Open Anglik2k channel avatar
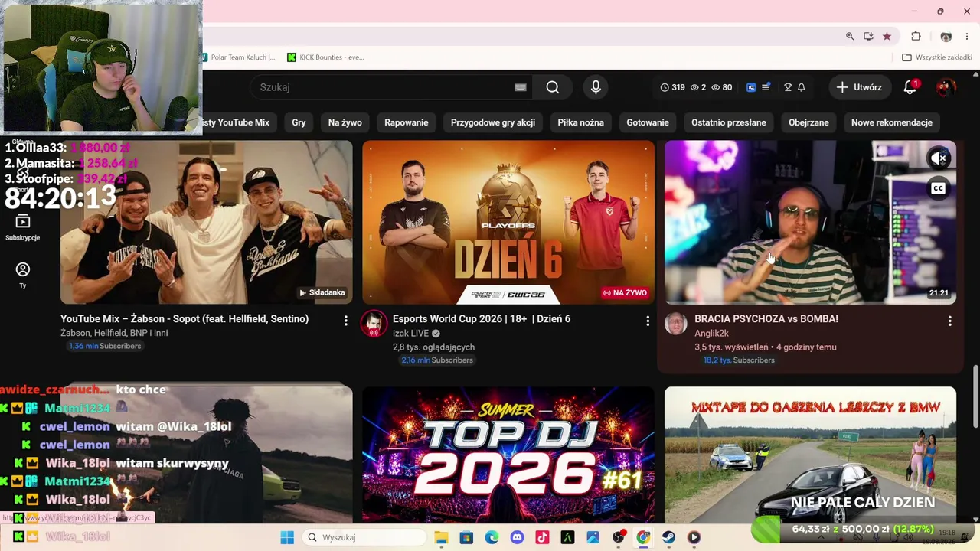Screen dimensions: 980x551 pos(676,323)
